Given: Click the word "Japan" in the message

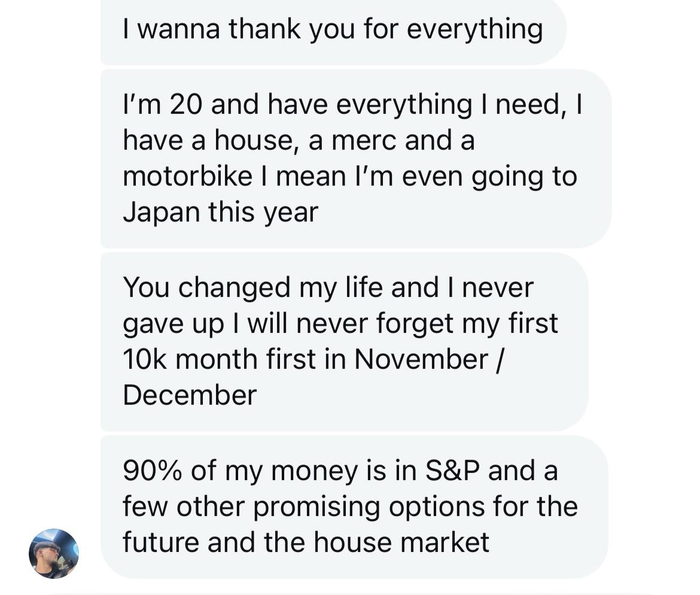Looking at the screenshot, I should [161, 212].
